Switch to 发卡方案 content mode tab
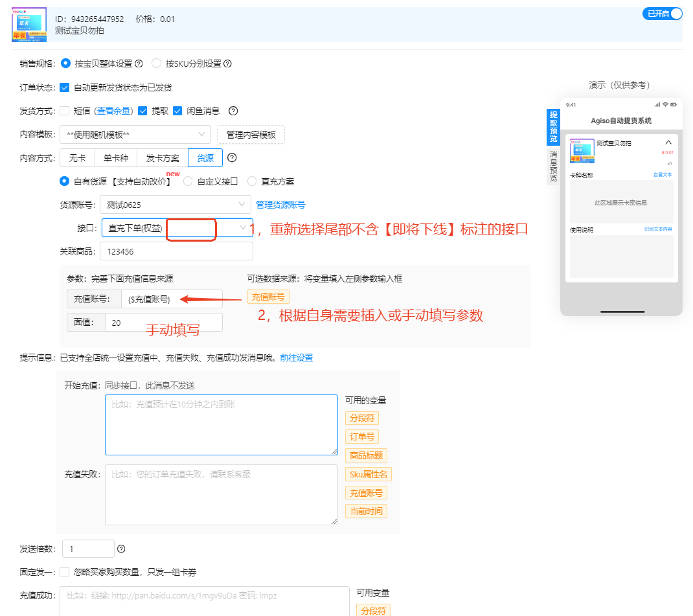The image size is (693, 616). click(162, 158)
